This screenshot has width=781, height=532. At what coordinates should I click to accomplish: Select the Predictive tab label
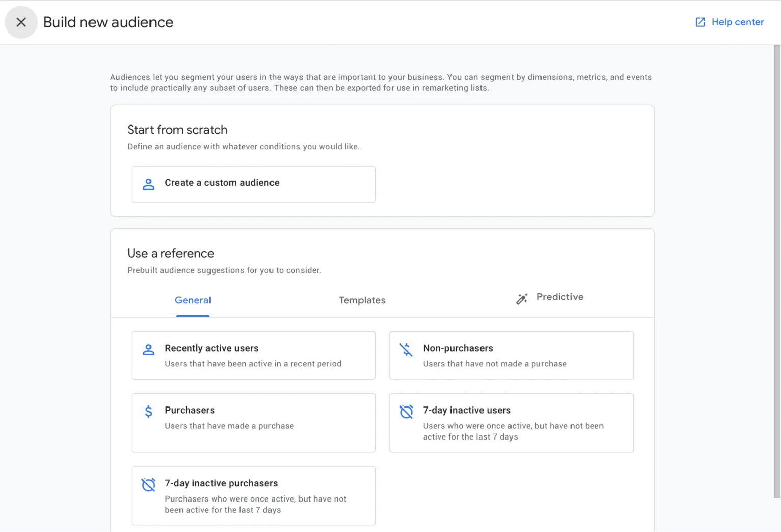click(560, 297)
